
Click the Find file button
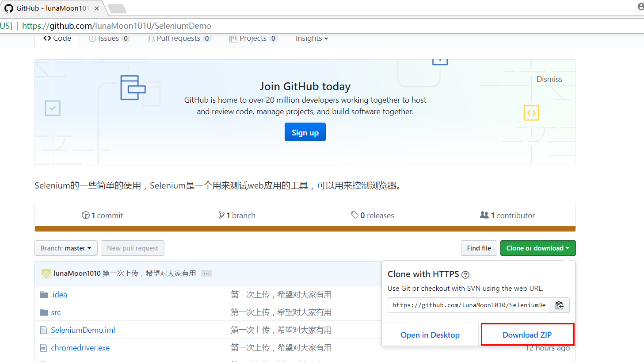[479, 248]
